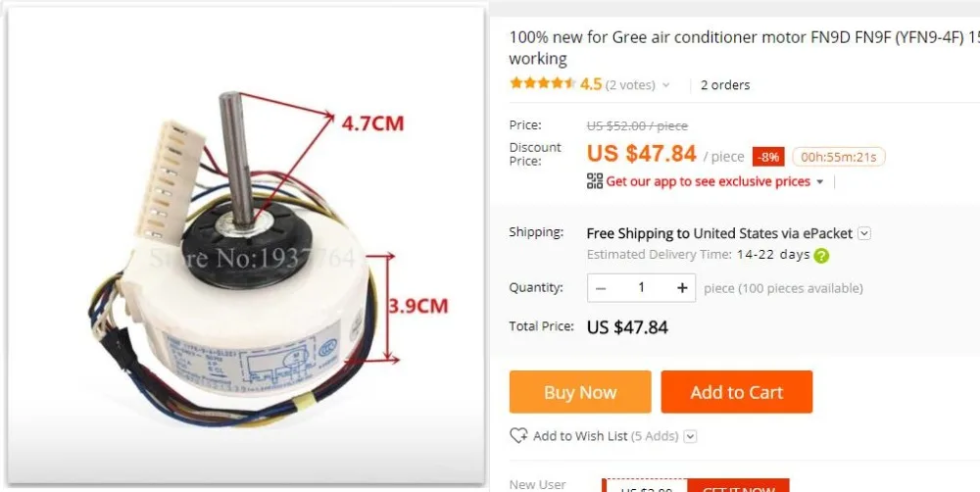Image resolution: width=980 pixels, height=492 pixels.
Task: Expand the app exclusive prices arrow
Action: coord(820,182)
